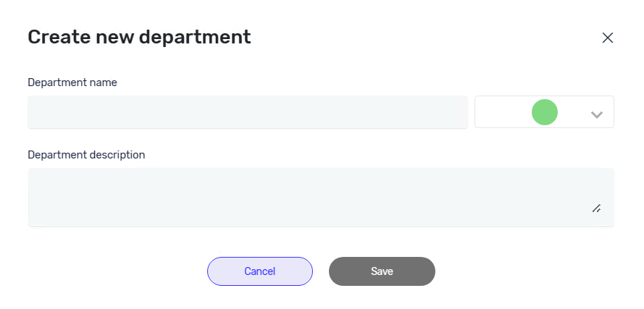Screen dimensions: 644x309
Task: Focus the Department name input field
Action: click(247, 113)
